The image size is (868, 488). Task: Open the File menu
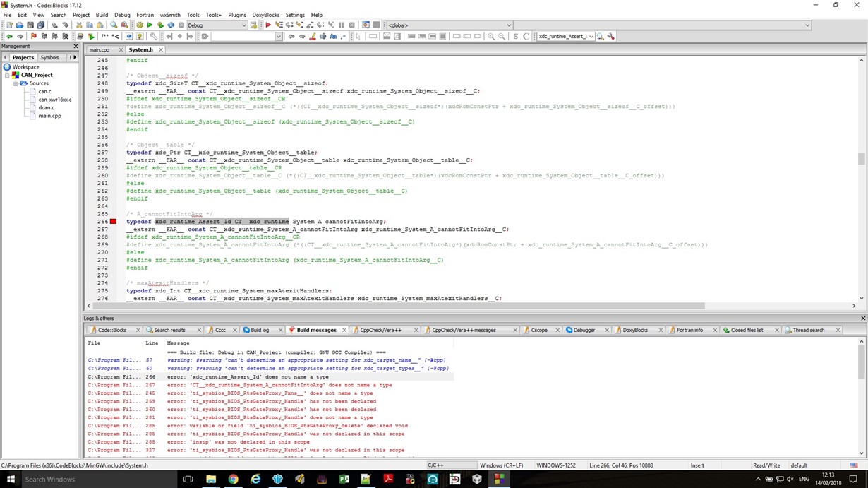7,15
